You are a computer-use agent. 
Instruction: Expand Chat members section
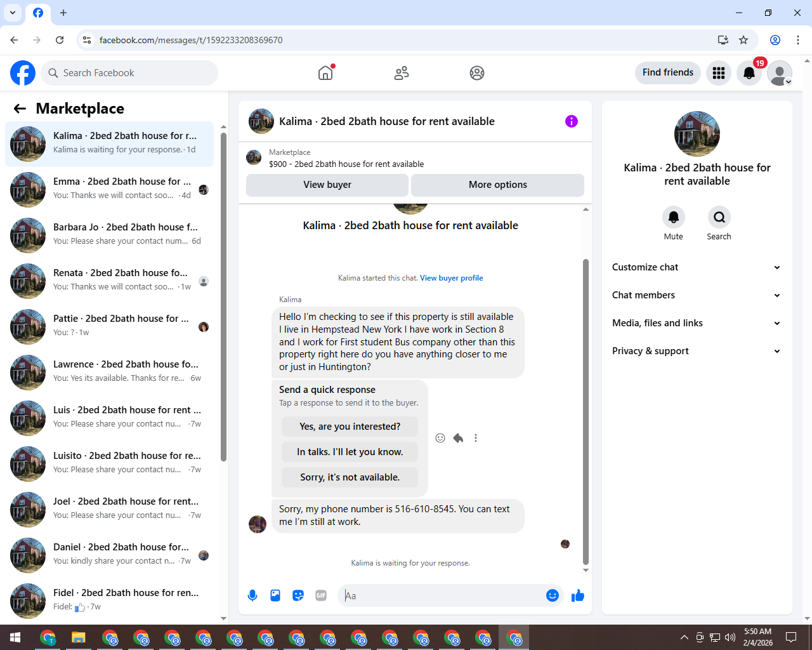coord(697,295)
